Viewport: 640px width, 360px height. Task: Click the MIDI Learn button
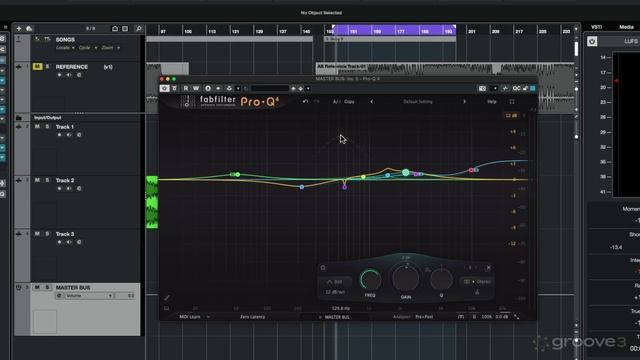190,317
